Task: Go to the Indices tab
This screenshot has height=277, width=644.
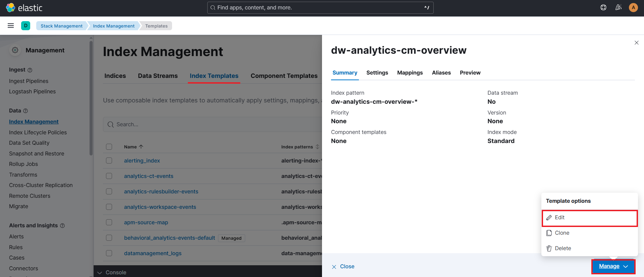Action: click(115, 76)
